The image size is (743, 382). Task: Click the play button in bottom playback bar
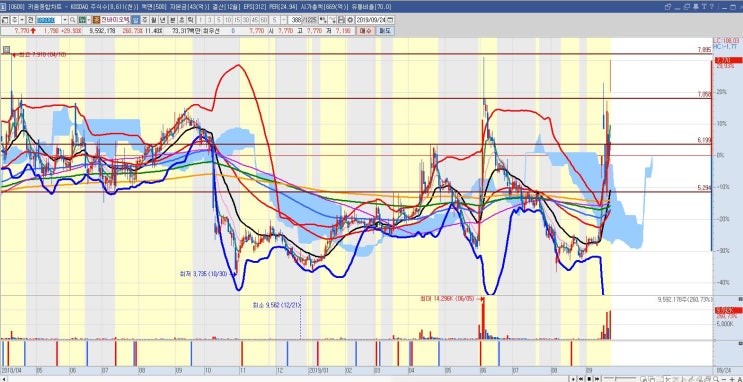[x=573, y=379]
